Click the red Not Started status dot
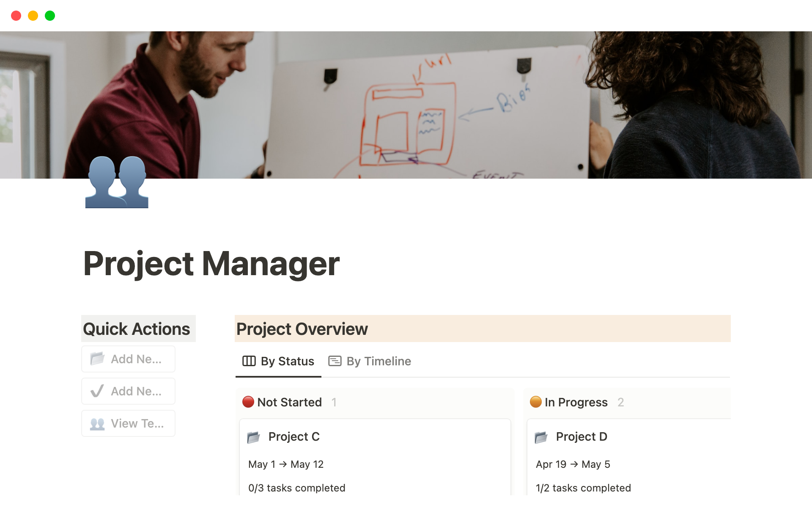The width and height of the screenshot is (812, 508). click(x=248, y=402)
